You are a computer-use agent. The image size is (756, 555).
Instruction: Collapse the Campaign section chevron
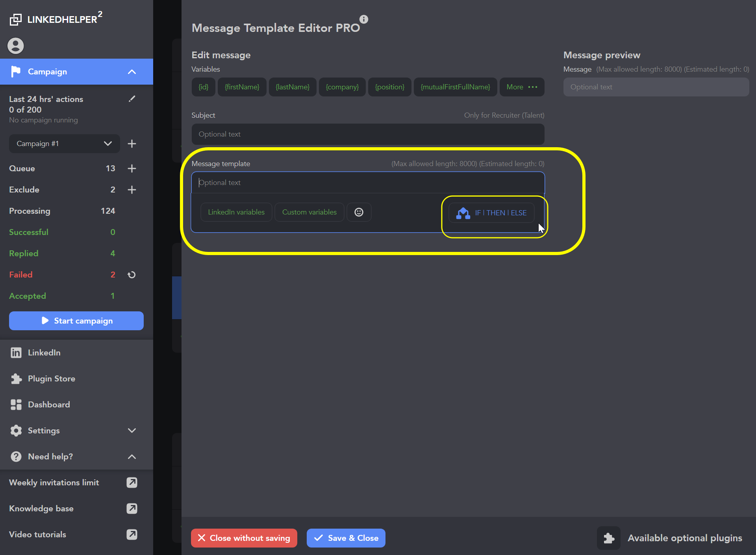click(x=132, y=72)
